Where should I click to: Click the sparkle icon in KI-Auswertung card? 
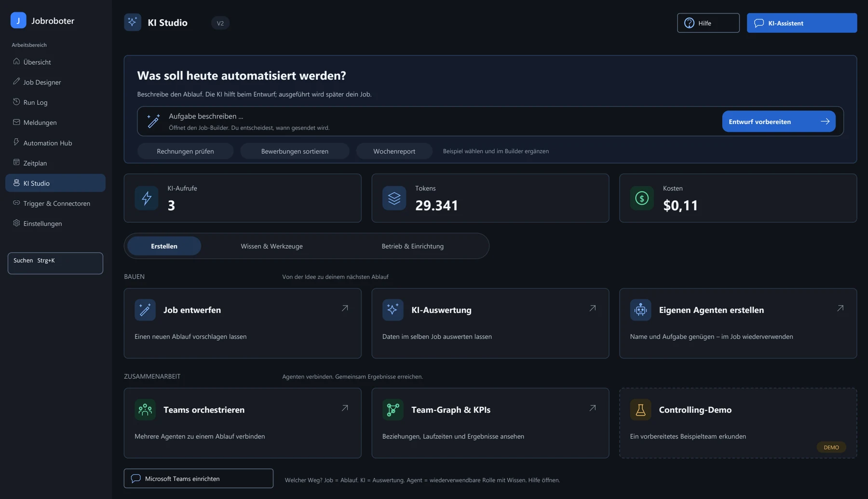(x=393, y=310)
